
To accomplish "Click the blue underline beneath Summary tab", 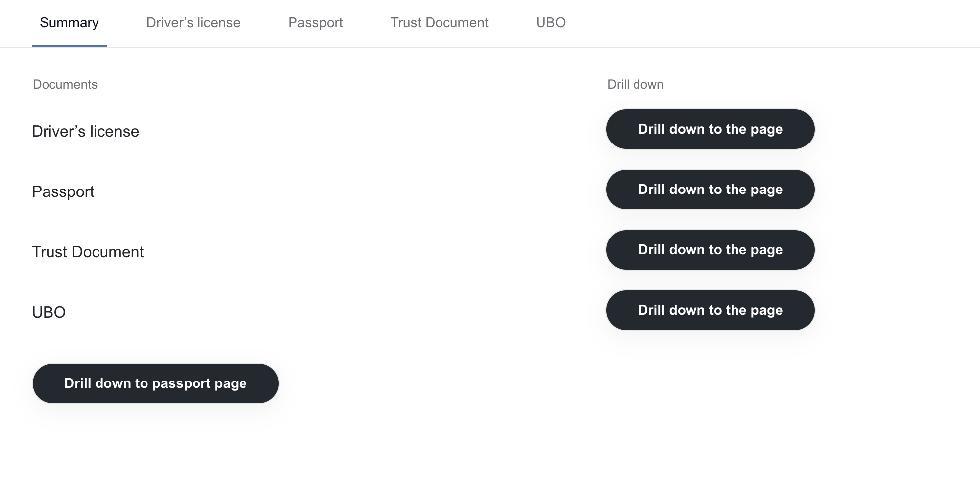I will 69,46.
